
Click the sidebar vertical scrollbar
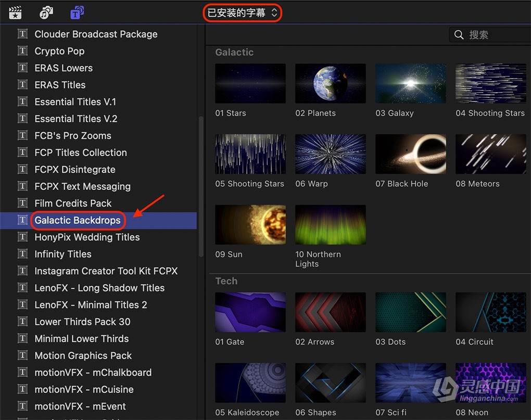point(201,187)
